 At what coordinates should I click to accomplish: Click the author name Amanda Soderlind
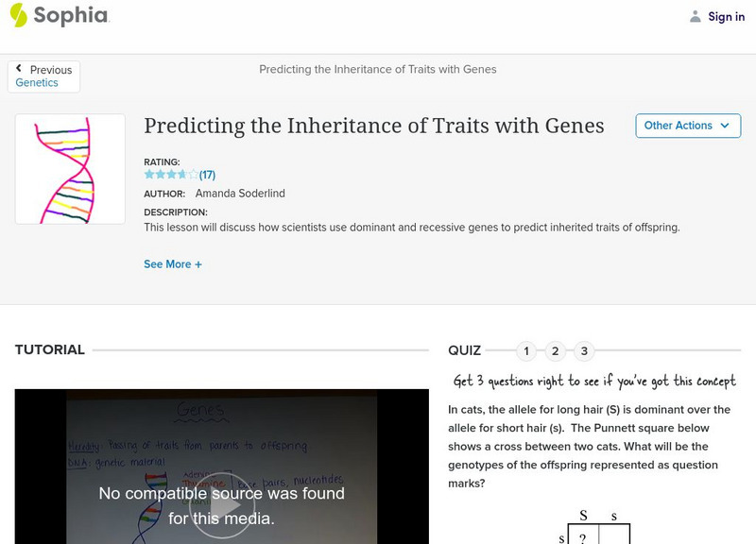pos(240,194)
